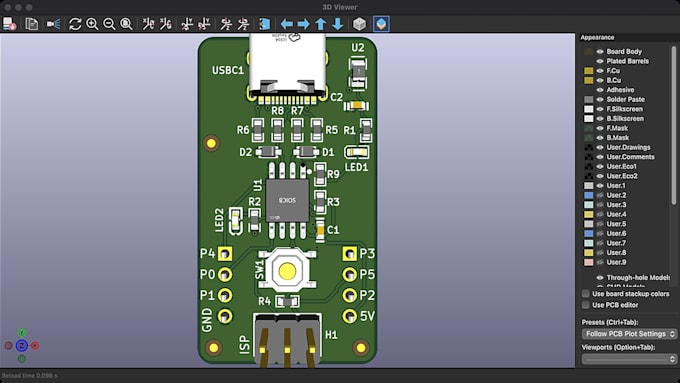Click the F.Cu color swatch
The width and height of the screenshot is (680, 383).
coord(588,71)
